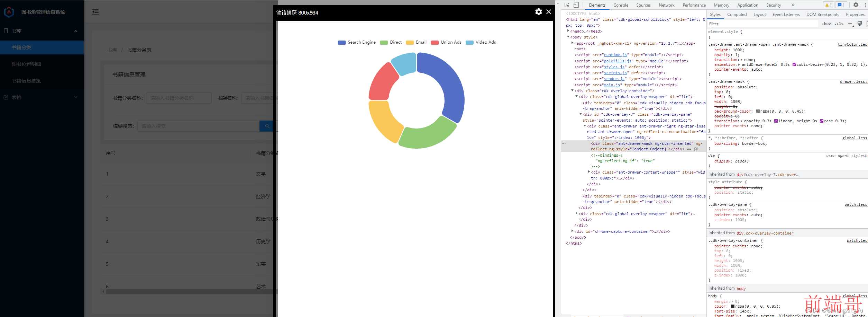This screenshot has height=317, width=868.
Task: Open the Properties pane
Action: click(x=855, y=15)
